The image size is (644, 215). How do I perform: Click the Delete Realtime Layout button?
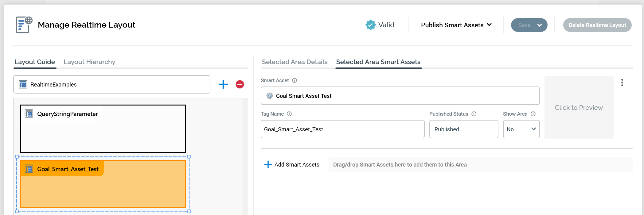(597, 25)
